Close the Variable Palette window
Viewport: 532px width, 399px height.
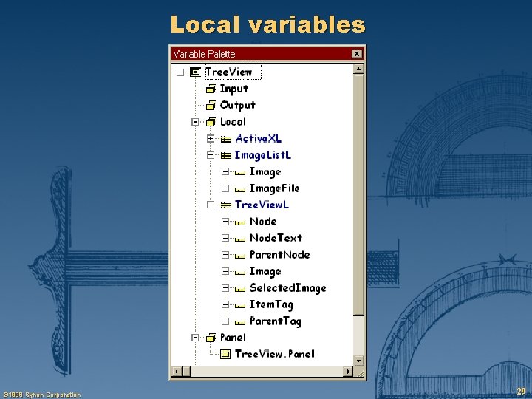click(x=357, y=54)
